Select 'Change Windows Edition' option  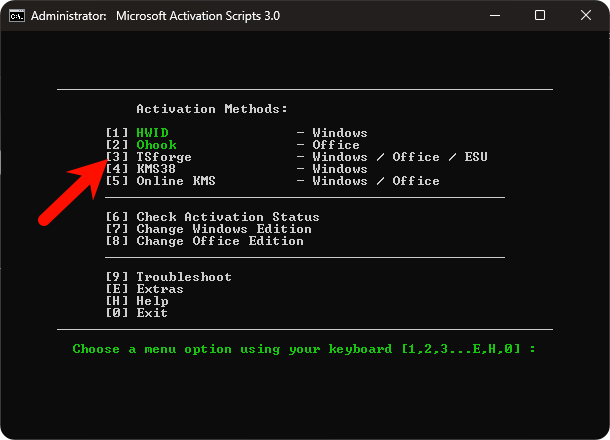coord(224,229)
